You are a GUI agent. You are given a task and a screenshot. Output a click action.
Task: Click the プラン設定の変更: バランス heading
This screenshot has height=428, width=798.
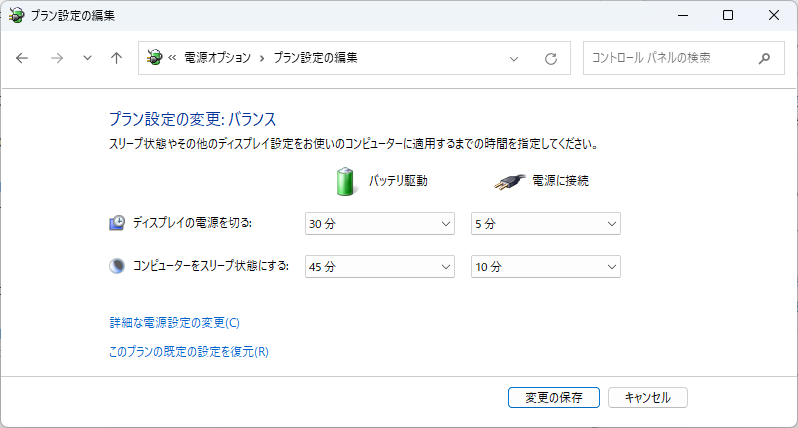click(x=193, y=120)
